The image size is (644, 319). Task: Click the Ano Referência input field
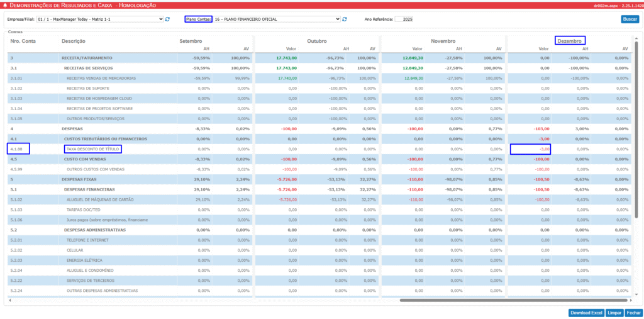click(x=404, y=19)
